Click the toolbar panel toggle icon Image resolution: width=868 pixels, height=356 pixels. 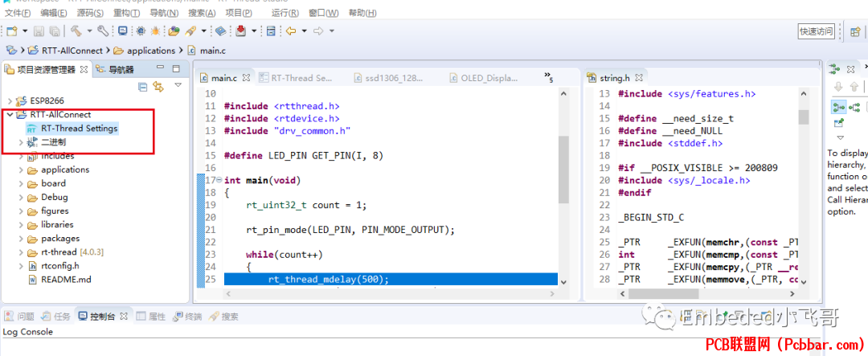271,31
